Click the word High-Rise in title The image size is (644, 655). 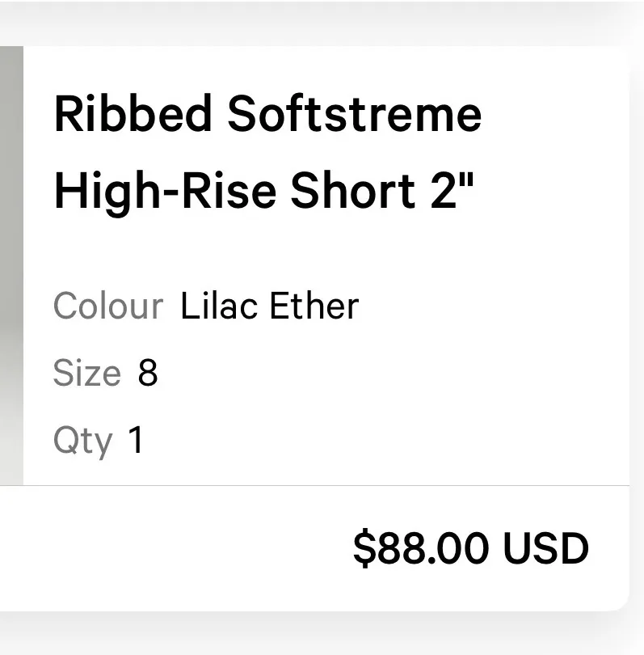coord(166,191)
